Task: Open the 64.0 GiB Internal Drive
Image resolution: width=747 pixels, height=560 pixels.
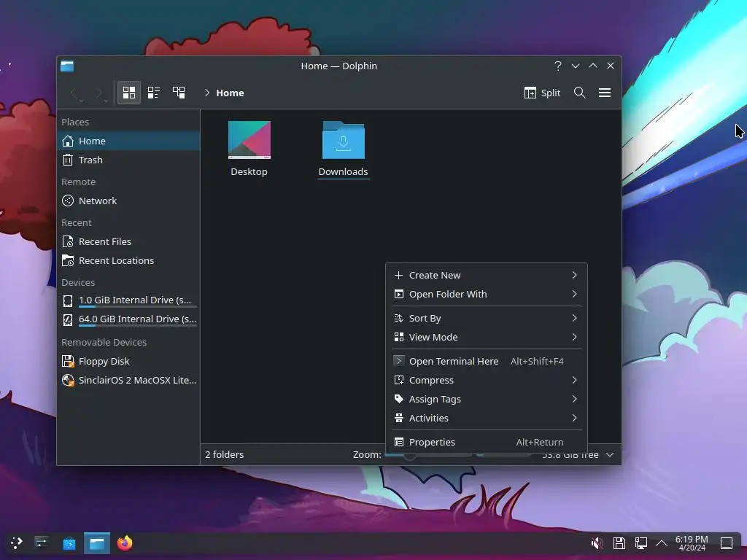Action: pyautogui.click(x=128, y=319)
